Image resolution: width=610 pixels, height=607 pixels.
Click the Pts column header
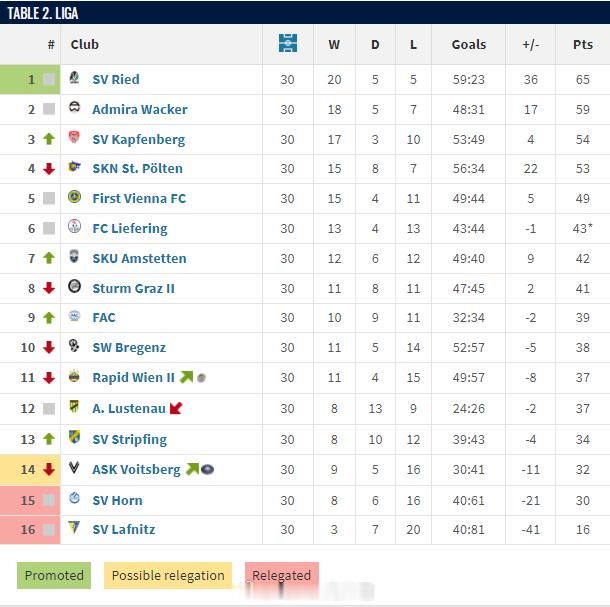click(x=583, y=45)
